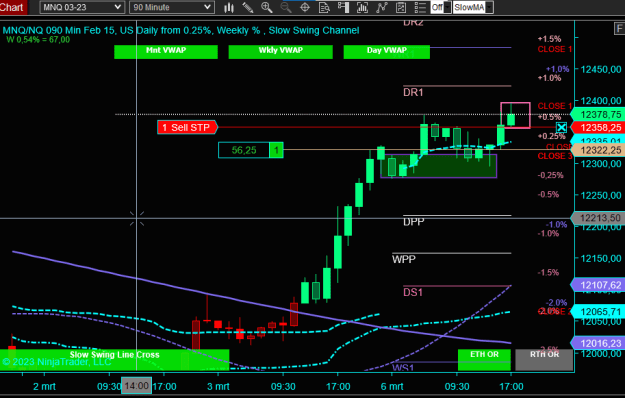This screenshot has height=398, width=625.
Task: Click the zoom in magnifier icon
Action: [x=267, y=7]
